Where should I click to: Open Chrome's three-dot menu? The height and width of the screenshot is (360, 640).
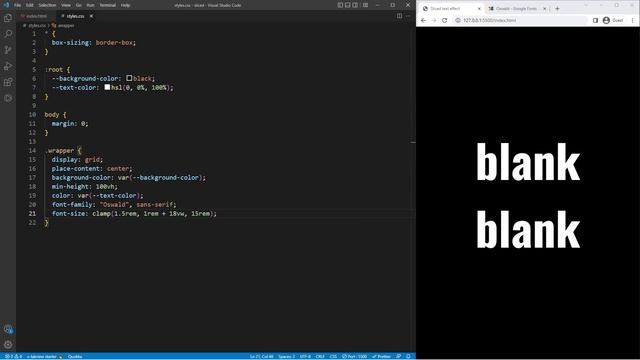pyautogui.click(x=633, y=20)
